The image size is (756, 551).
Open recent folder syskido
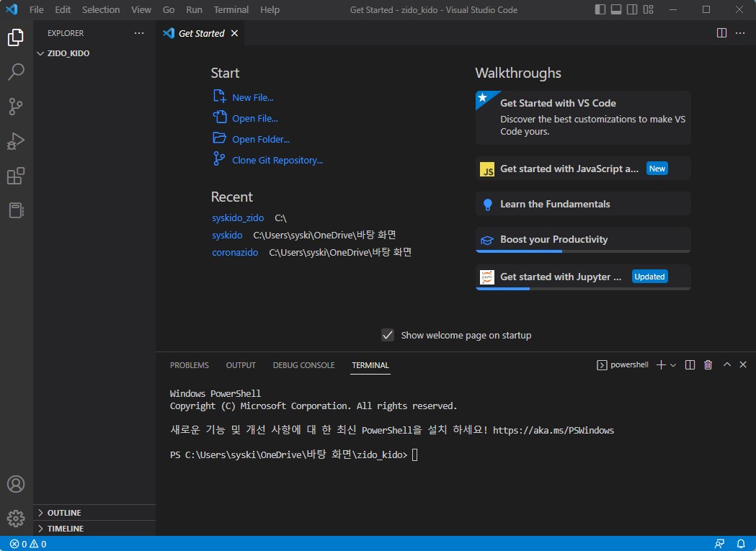point(227,236)
